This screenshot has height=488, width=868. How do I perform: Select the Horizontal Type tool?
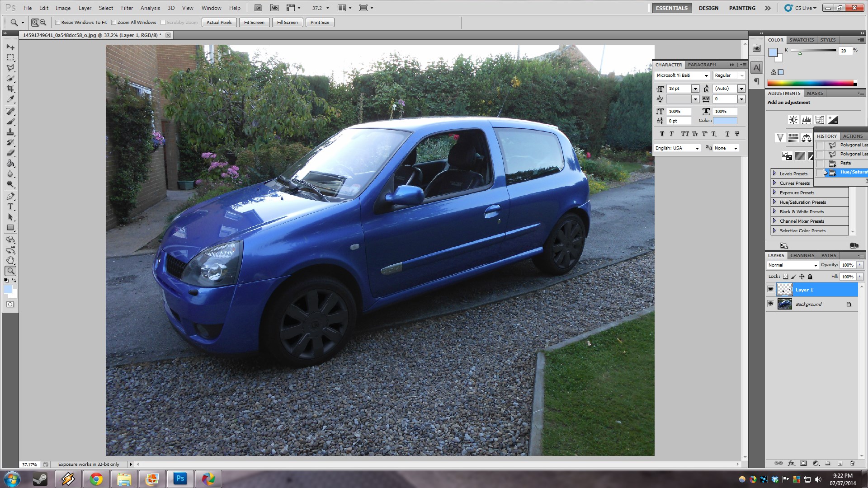point(10,206)
